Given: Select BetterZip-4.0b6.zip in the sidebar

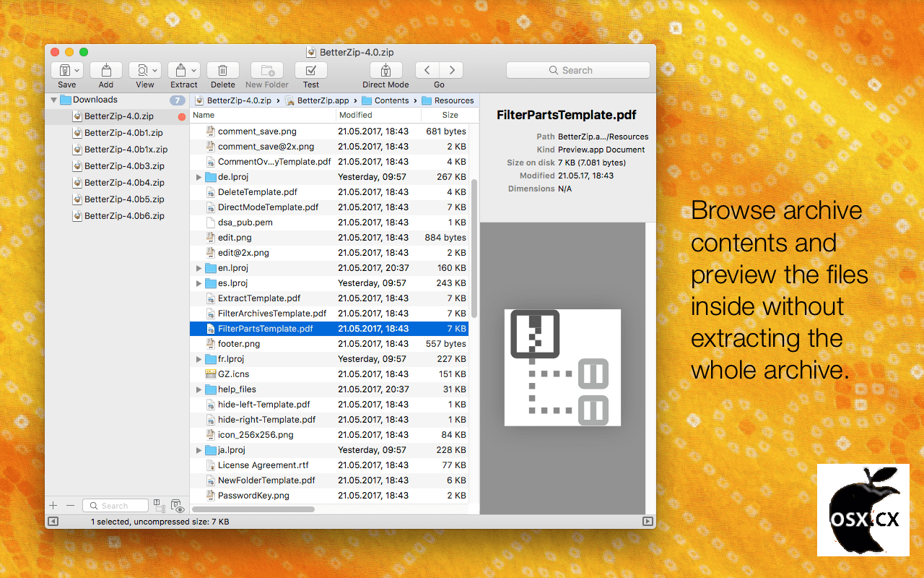Looking at the screenshot, I should (117, 216).
